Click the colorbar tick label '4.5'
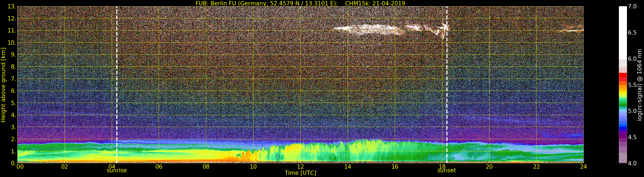The height and width of the screenshot is (177, 644). [x=632, y=137]
